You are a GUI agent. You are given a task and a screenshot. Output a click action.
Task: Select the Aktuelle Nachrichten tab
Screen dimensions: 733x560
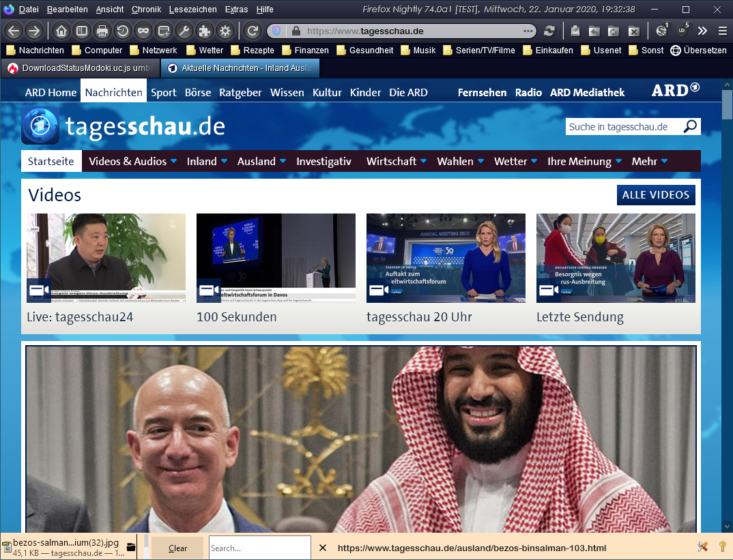[x=240, y=68]
